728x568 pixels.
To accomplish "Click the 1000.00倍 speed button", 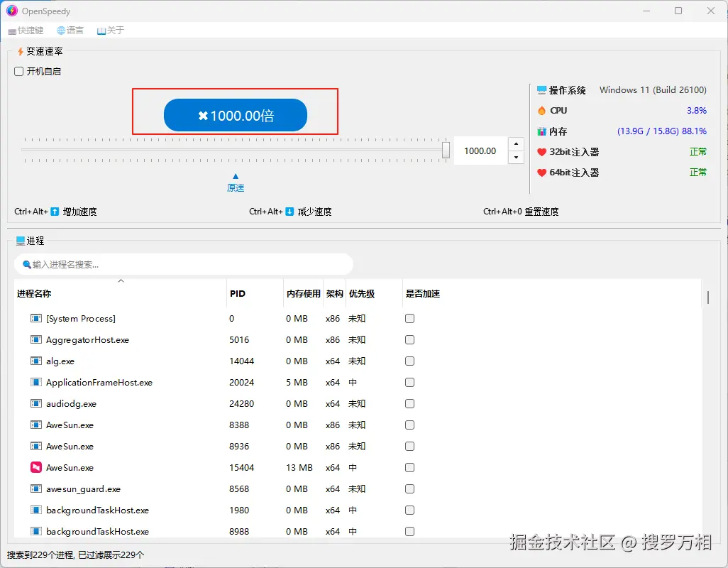I will (x=236, y=115).
